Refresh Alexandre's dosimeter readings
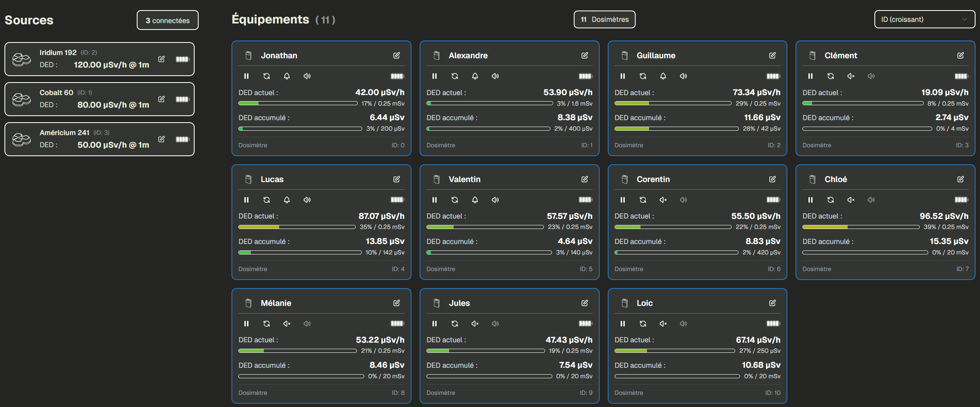Screen dimensions: 980x407 tap(455, 76)
